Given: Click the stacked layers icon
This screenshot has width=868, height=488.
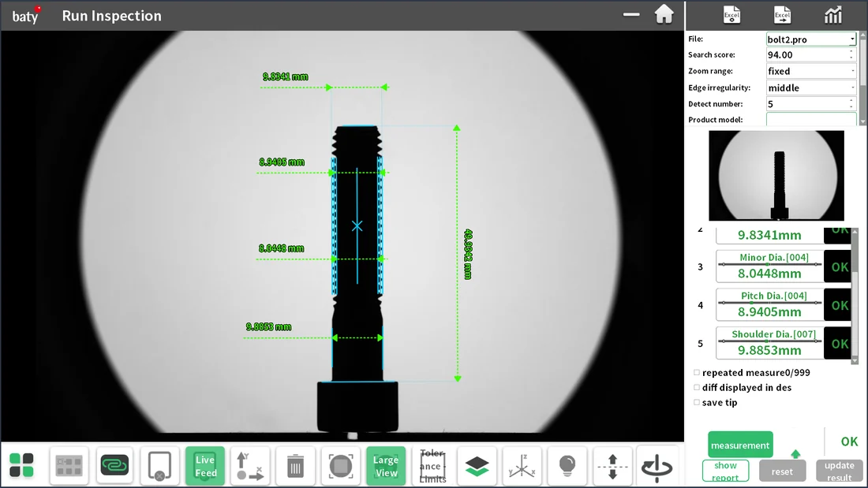Looking at the screenshot, I should point(477,465).
